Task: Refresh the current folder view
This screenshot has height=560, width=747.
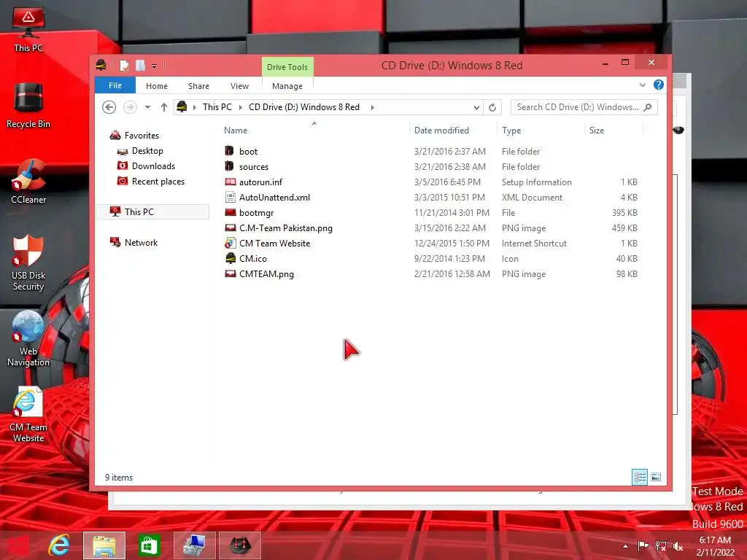Action: 492,108
